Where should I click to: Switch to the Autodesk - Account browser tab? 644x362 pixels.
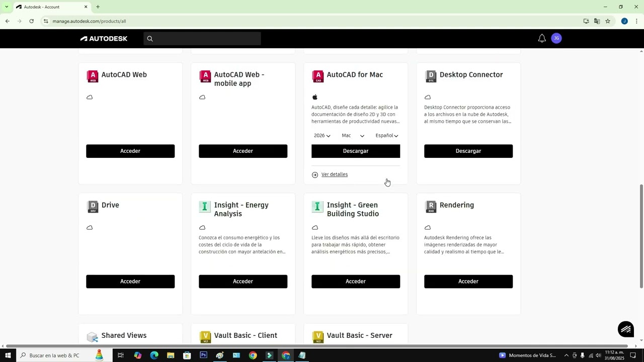pyautogui.click(x=51, y=7)
